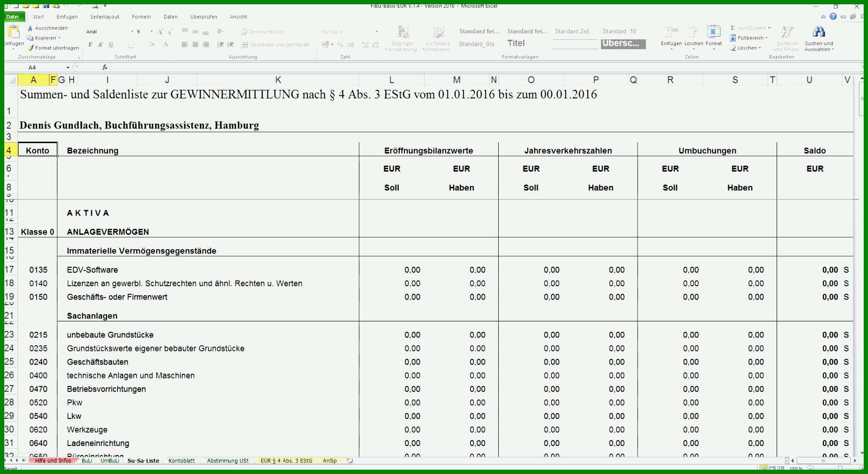
Task: Open the Kontoblatt sheet tab
Action: 181,461
